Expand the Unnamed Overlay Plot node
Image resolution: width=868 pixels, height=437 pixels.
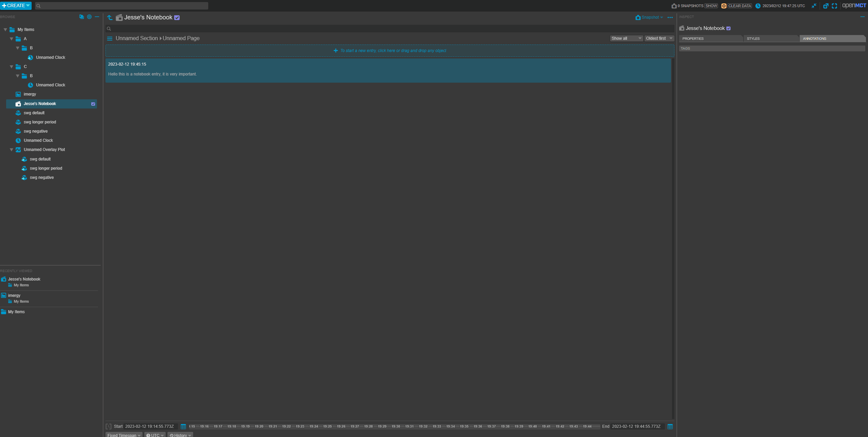pyautogui.click(x=12, y=149)
